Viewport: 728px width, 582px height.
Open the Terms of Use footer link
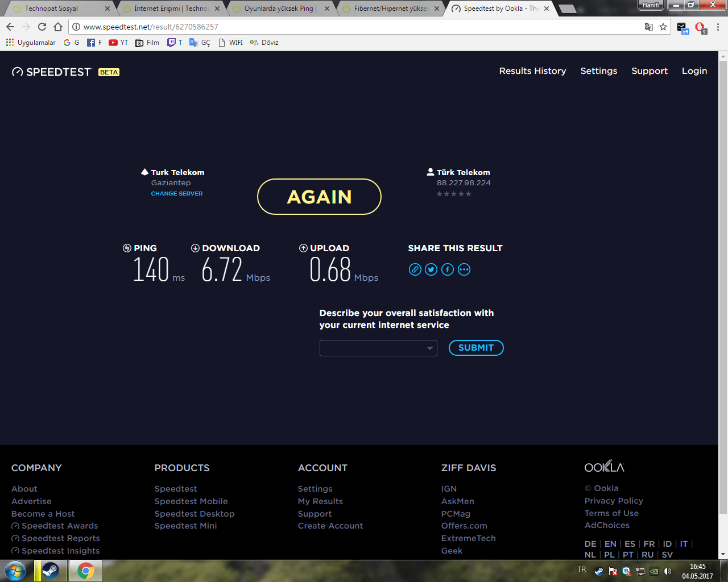(611, 513)
